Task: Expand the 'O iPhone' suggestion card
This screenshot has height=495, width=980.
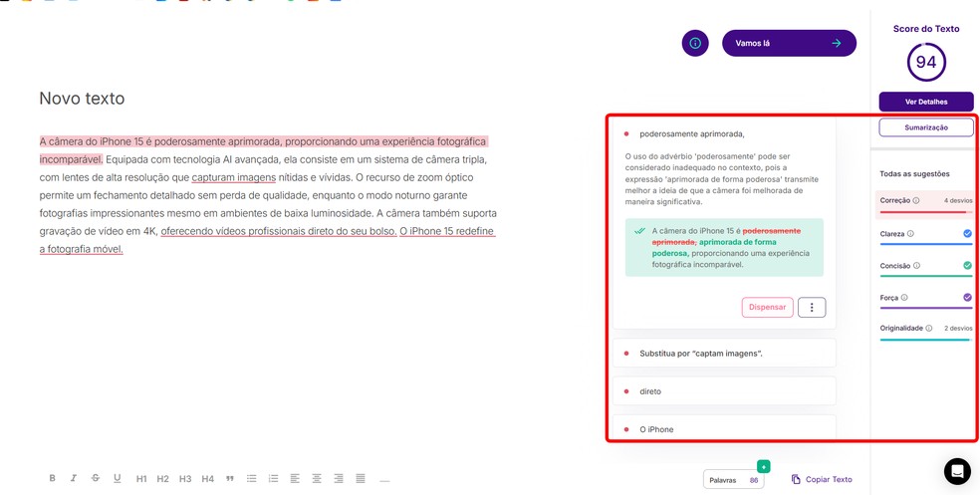Action: point(724,428)
